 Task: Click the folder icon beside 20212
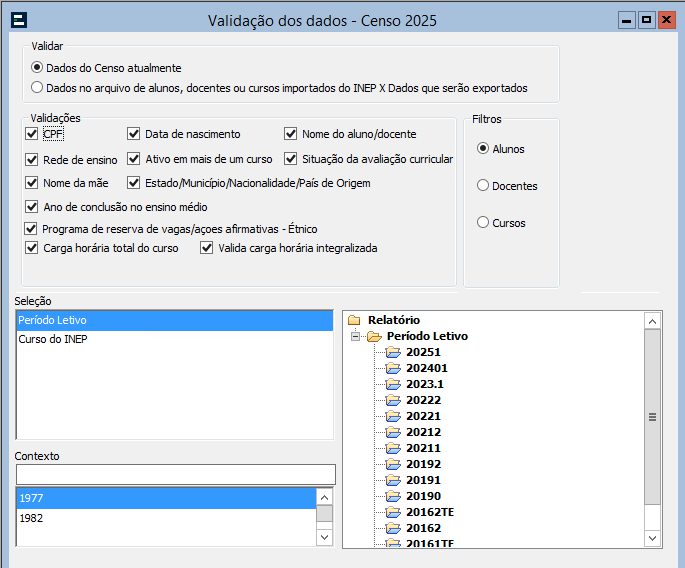tap(393, 432)
